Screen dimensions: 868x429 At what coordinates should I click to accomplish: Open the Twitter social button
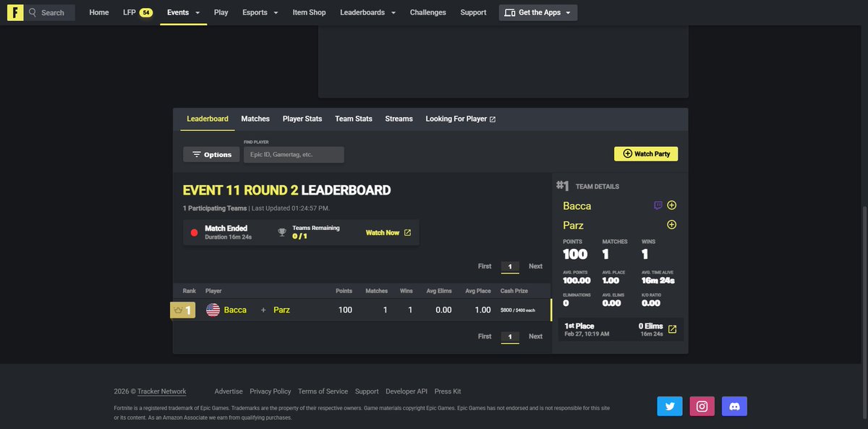pyautogui.click(x=670, y=407)
